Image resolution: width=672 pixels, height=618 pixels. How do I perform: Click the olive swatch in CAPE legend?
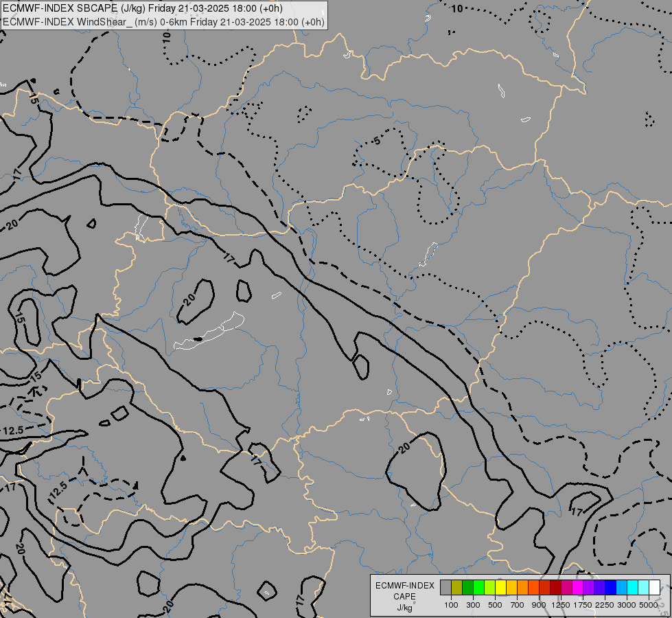coord(457,587)
